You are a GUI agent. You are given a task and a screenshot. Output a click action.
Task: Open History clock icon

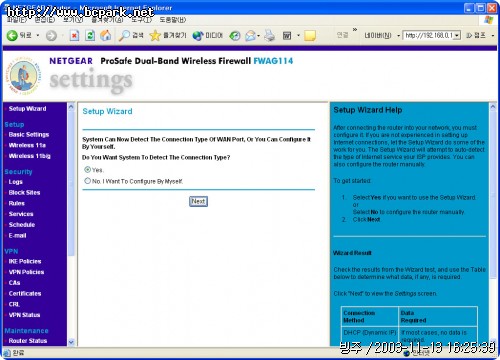[x=235, y=36]
